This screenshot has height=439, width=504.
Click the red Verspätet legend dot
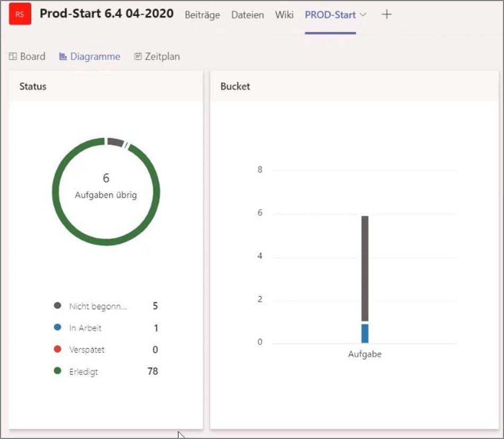point(57,349)
